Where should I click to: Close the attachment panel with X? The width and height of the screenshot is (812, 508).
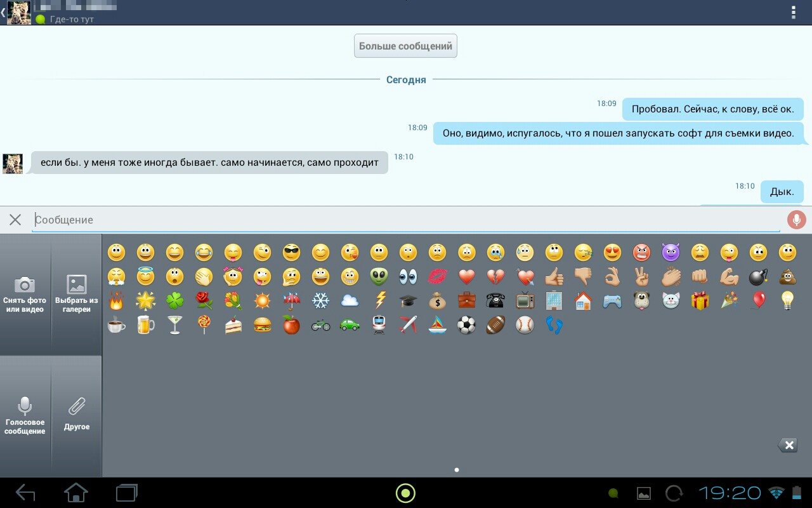[15, 220]
